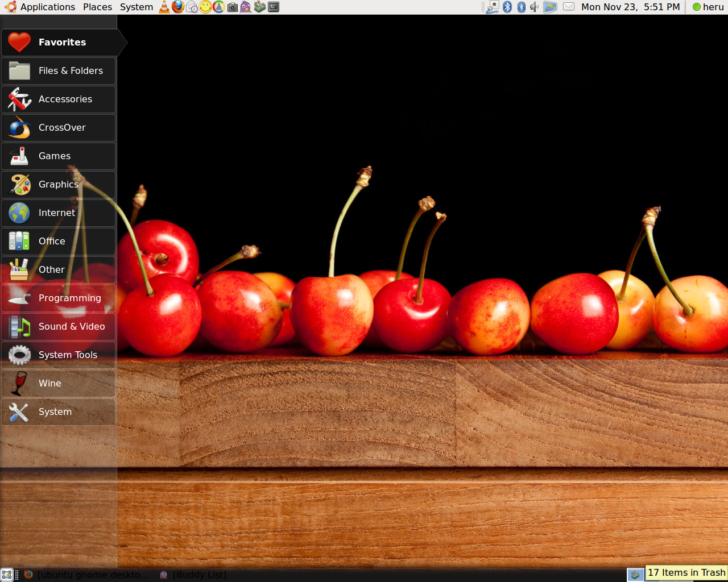Click the mail envelope notification icon

(x=569, y=7)
